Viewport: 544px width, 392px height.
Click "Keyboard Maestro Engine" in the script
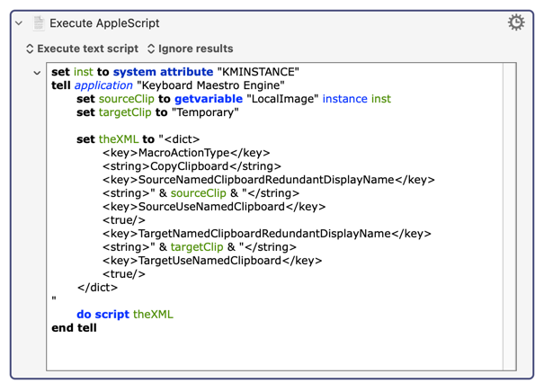210,85
